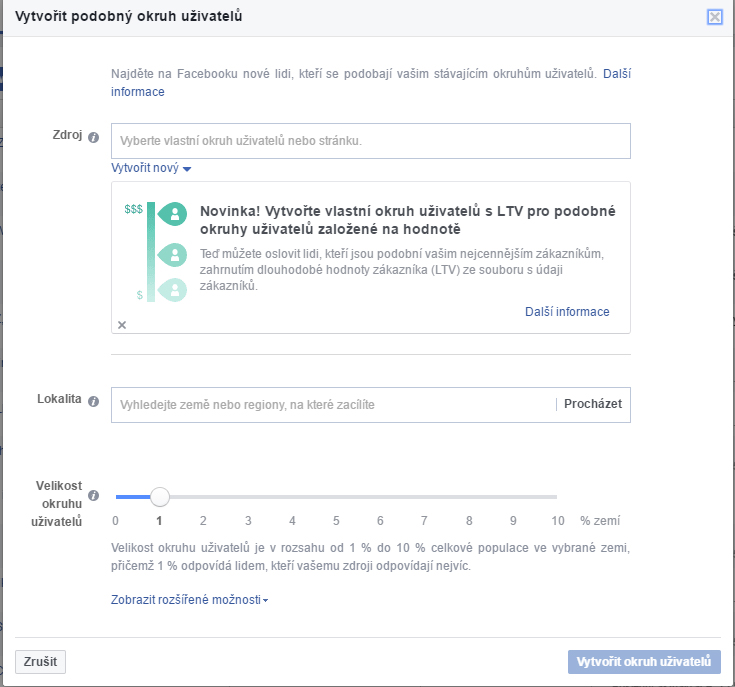
Task: Open Další informace link in promo box
Action: pos(567,312)
